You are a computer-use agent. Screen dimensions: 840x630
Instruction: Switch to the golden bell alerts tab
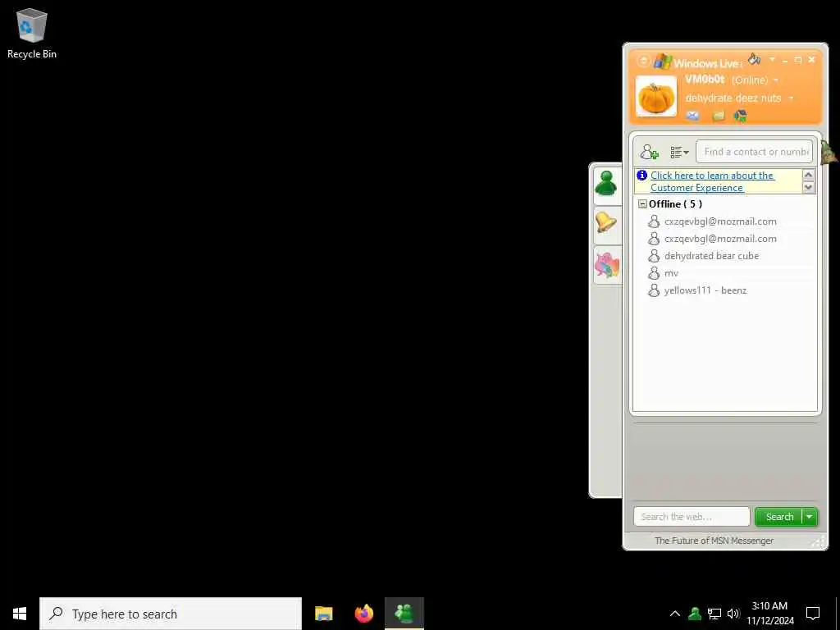pos(606,223)
